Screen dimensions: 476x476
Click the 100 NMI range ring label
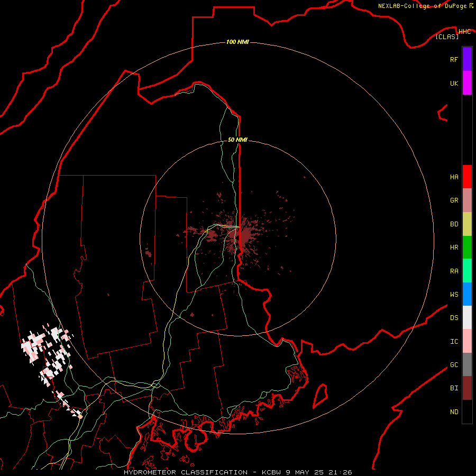pyautogui.click(x=237, y=42)
